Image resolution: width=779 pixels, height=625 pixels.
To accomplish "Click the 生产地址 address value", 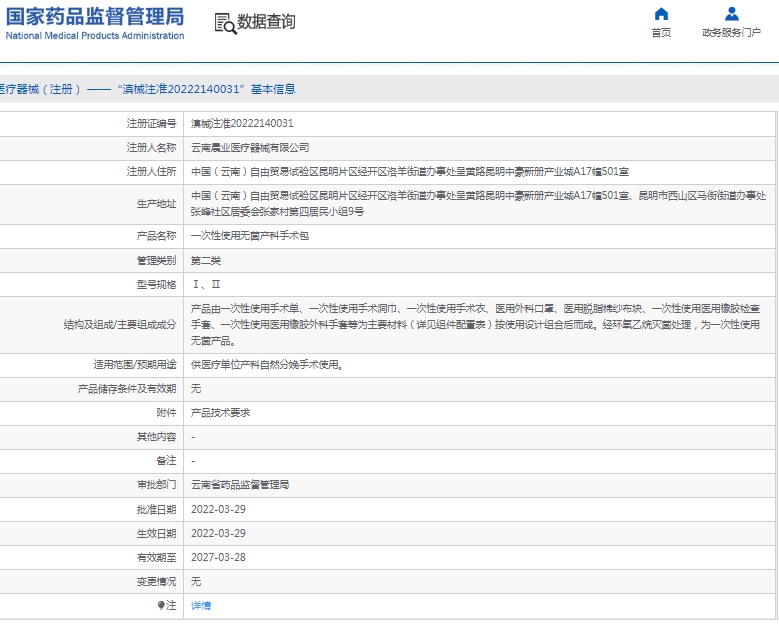I will (478, 204).
